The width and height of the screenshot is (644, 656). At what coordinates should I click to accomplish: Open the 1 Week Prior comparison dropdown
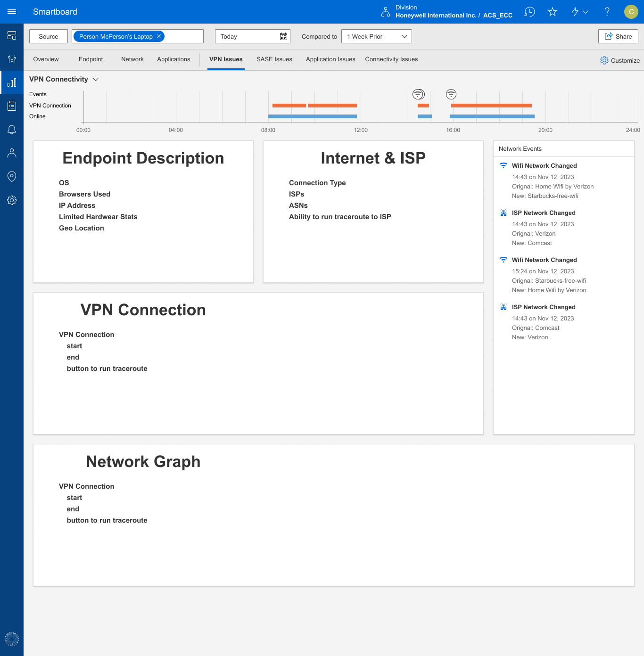(376, 36)
